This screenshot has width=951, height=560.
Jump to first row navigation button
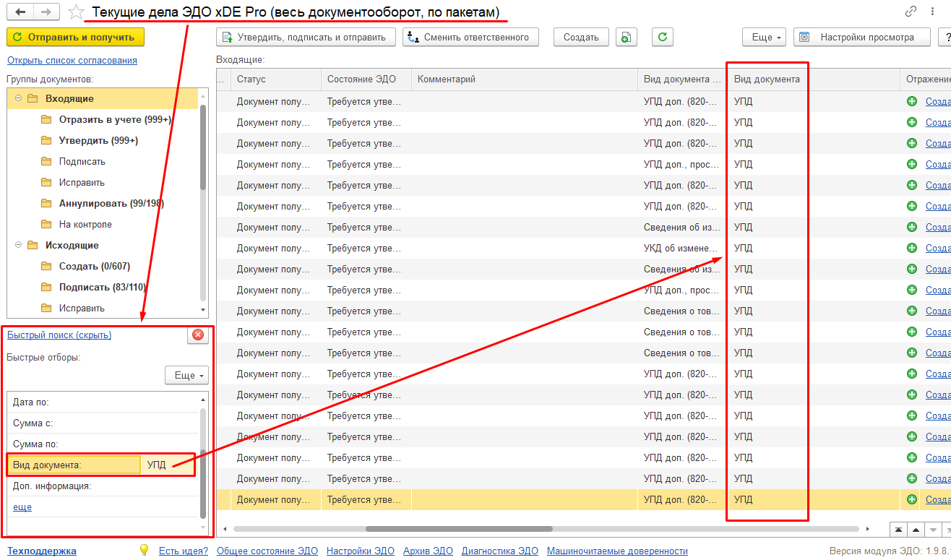point(898,529)
